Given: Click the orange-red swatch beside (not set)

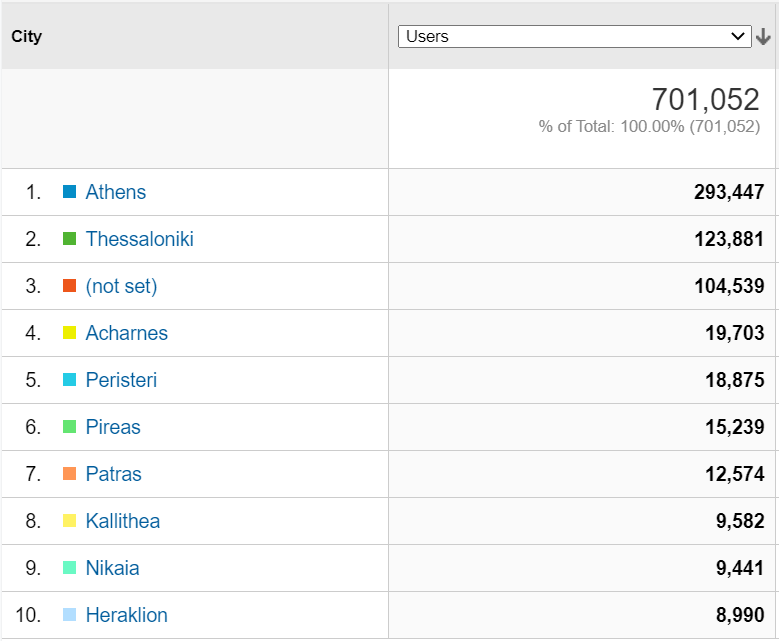Looking at the screenshot, I should coord(69,286).
